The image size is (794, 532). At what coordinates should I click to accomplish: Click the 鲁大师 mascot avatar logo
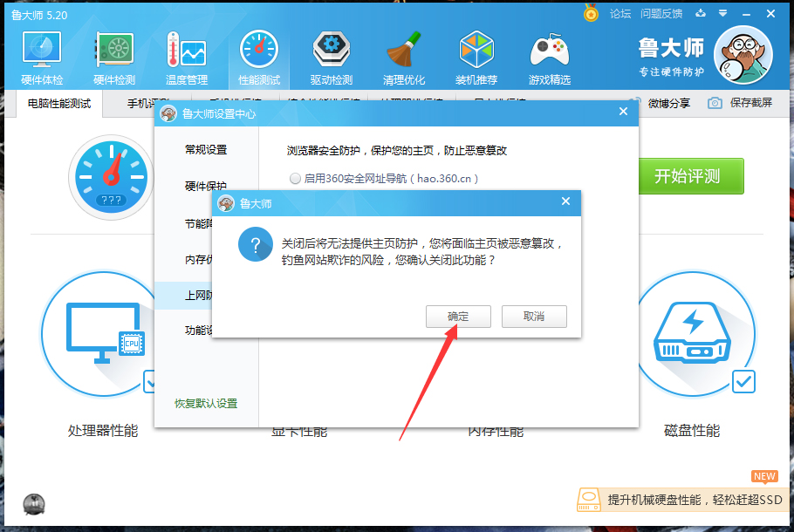click(x=743, y=55)
